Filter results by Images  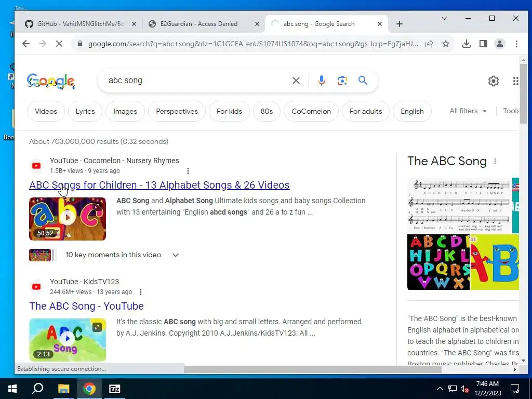point(125,111)
